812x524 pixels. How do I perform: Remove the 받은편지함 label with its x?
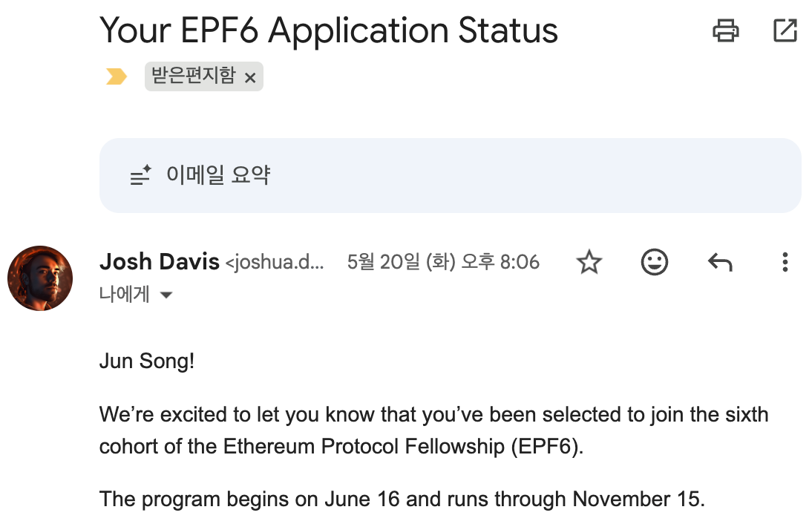pyautogui.click(x=250, y=77)
